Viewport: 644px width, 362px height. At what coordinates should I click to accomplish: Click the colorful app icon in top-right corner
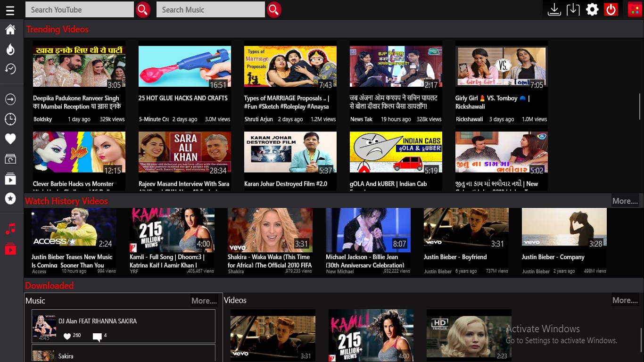635,9
